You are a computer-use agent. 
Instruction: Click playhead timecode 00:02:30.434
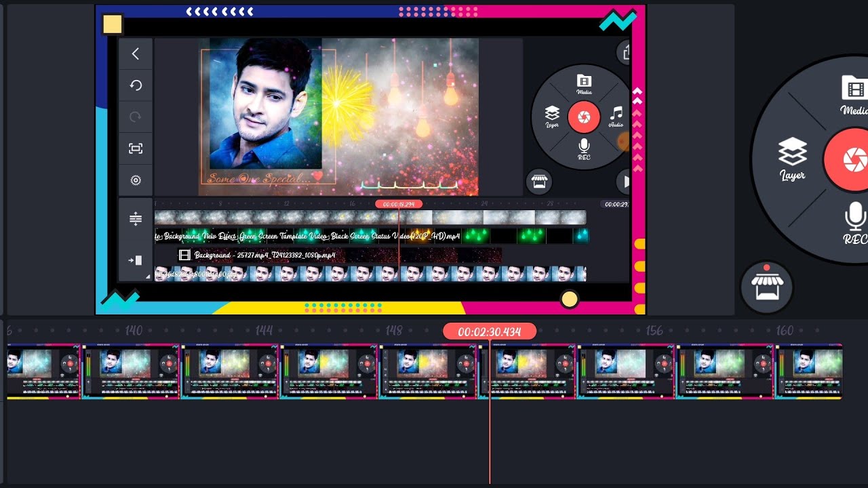pos(490,331)
